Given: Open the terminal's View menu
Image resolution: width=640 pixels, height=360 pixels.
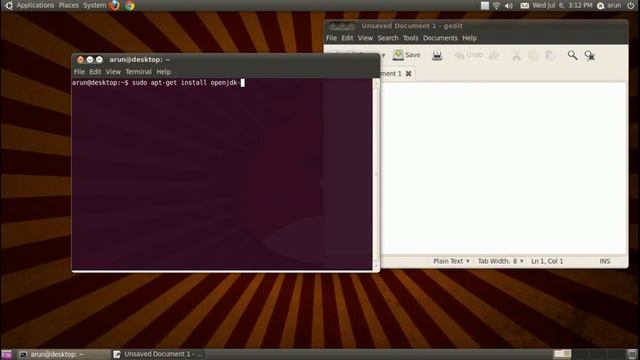Looking at the screenshot, I should [113, 71].
